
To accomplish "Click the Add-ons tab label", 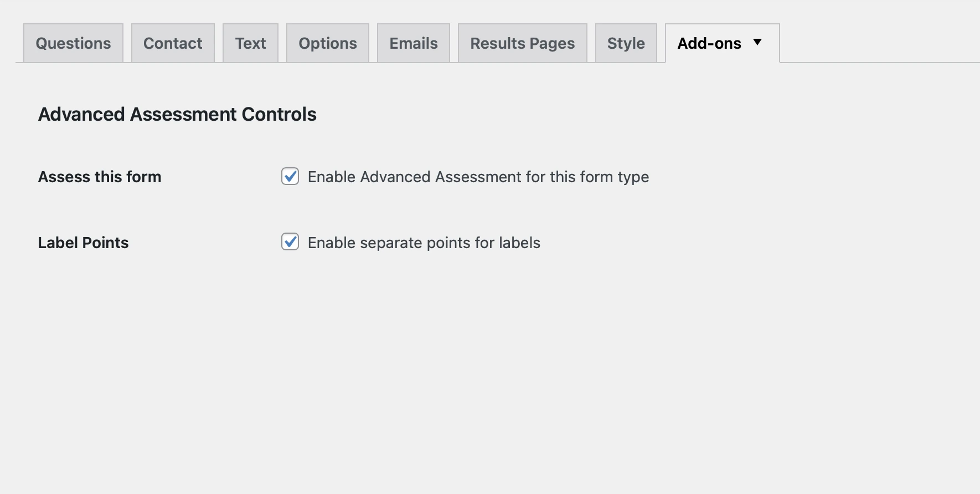I will pos(709,43).
